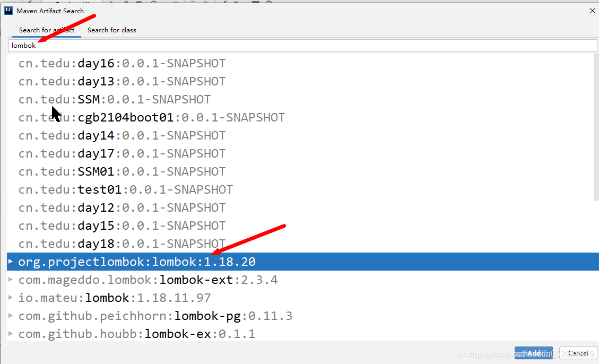This screenshot has width=599, height=364.
Task: Select com.github.peichhorn:lombok-pg:0.11.3 row
Action: tap(302, 316)
